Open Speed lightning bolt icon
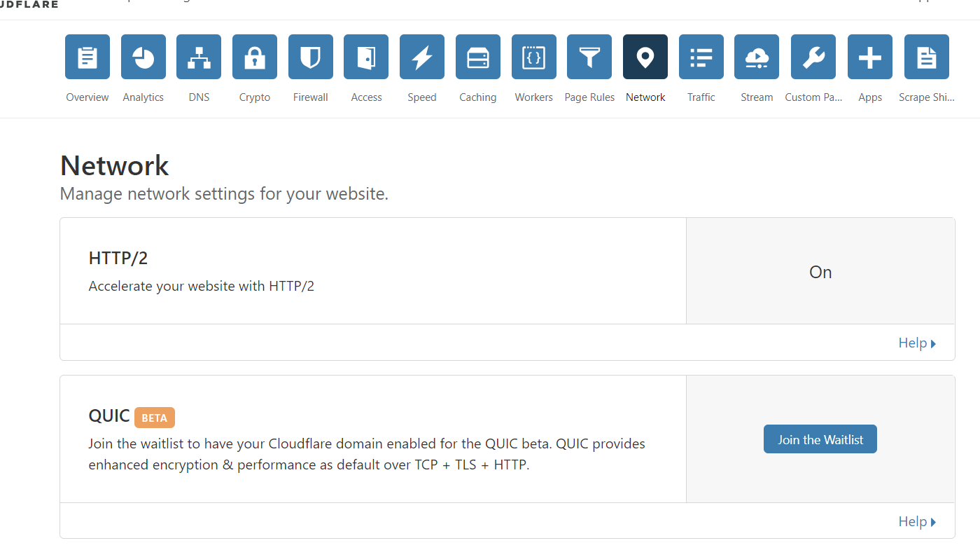 (x=422, y=57)
